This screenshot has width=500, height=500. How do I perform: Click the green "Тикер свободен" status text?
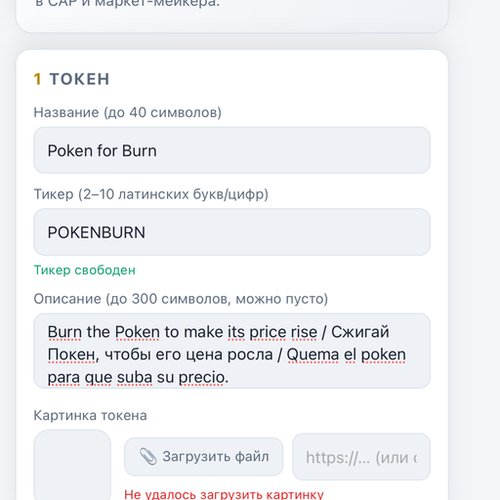[85, 270]
